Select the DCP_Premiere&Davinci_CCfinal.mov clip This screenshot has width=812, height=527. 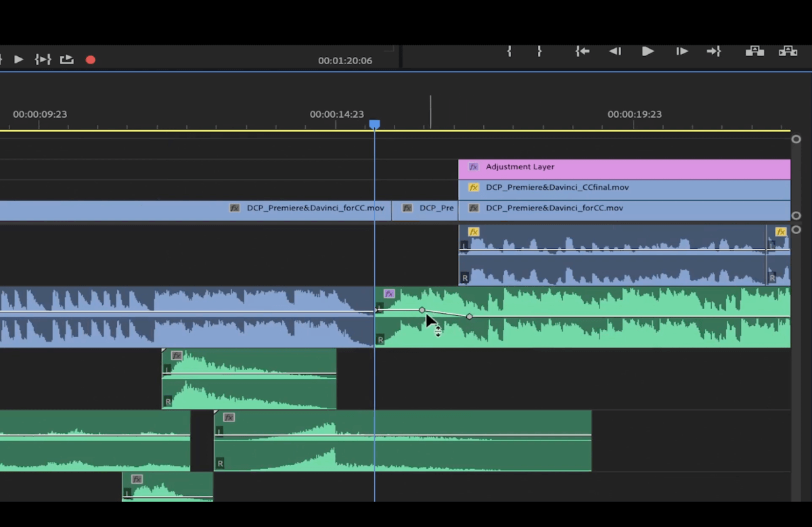pos(624,189)
